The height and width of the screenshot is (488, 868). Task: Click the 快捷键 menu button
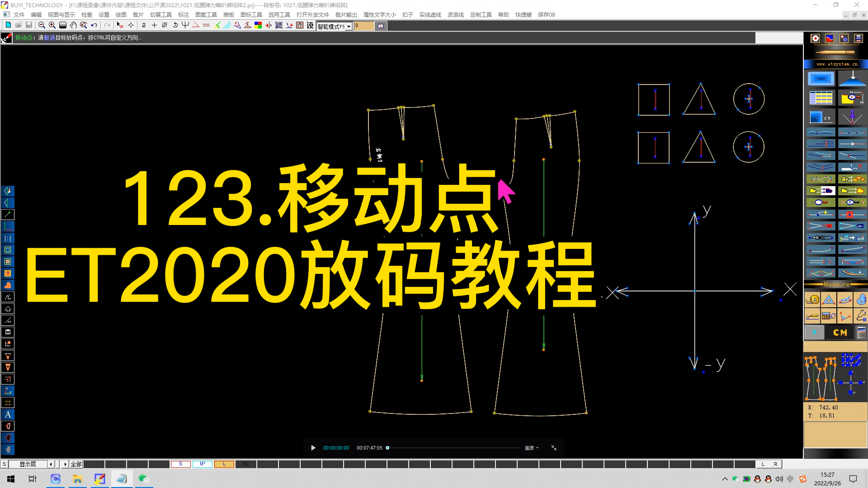[524, 14]
